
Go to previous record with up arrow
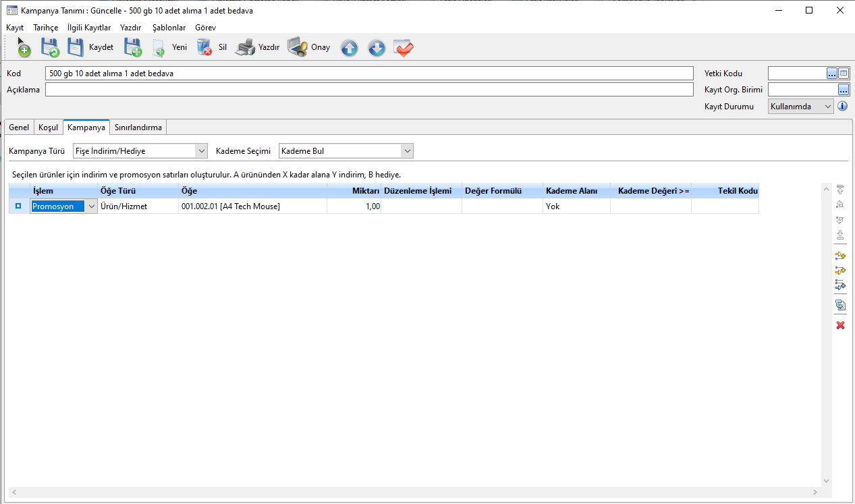click(349, 48)
